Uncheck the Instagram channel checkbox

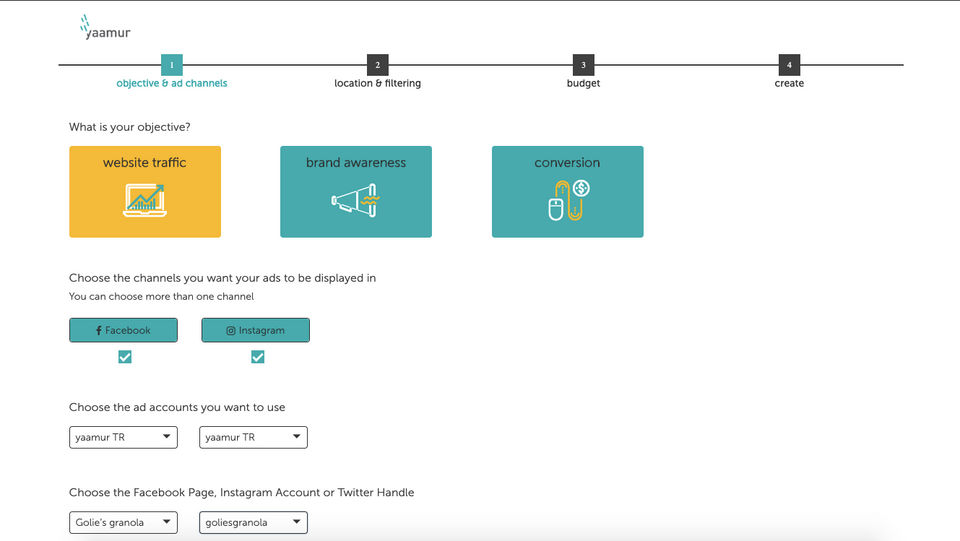click(x=258, y=357)
